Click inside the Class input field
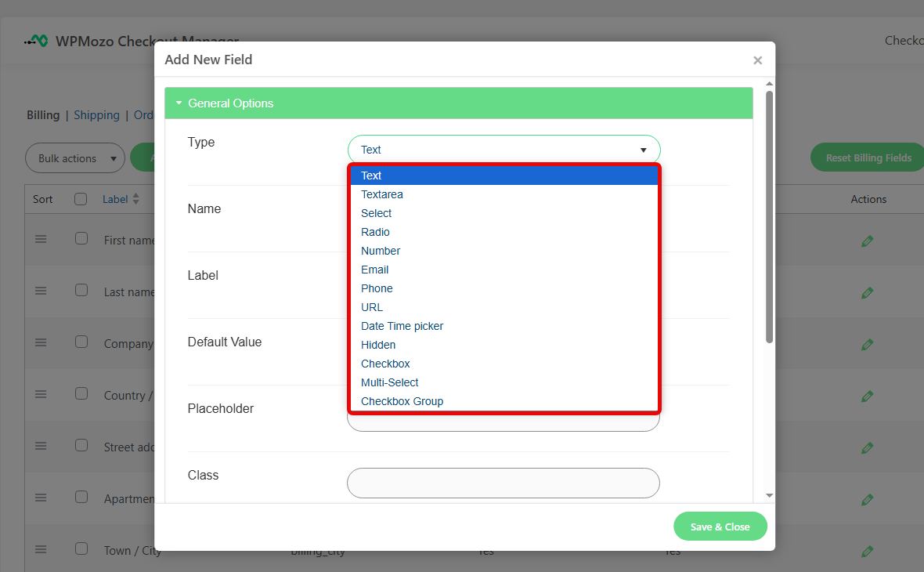Viewport: 924px width, 572px height. [504, 483]
